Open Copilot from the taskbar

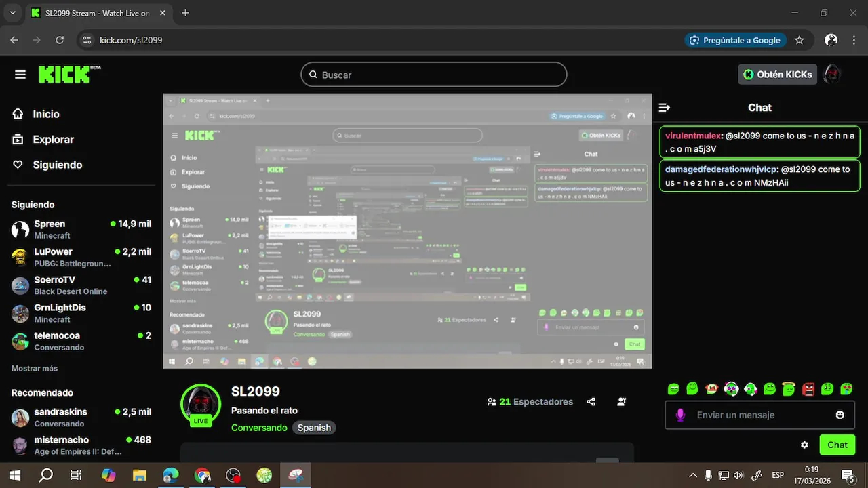(108, 475)
